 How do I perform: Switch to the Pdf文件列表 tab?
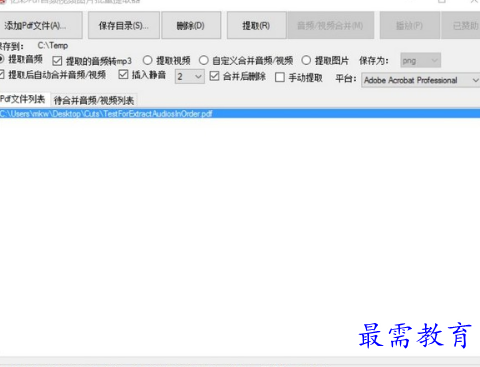[x=24, y=99]
